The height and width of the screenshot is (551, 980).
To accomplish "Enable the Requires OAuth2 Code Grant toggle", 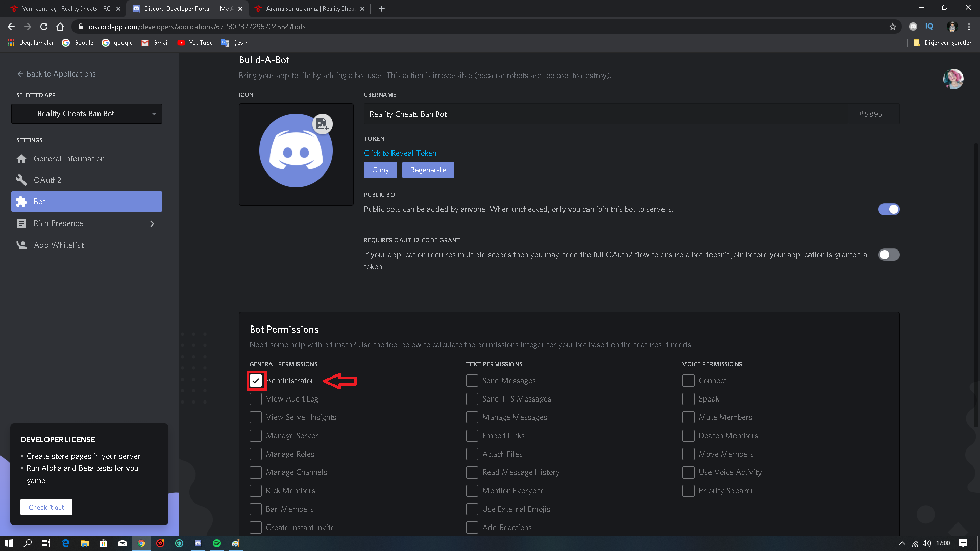I will [x=889, y=255].
